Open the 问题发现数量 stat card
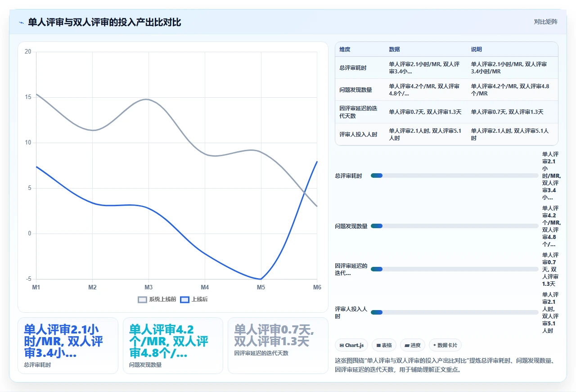Image resolution: width=576 pixels, height=392 pixels. point(173,346)
